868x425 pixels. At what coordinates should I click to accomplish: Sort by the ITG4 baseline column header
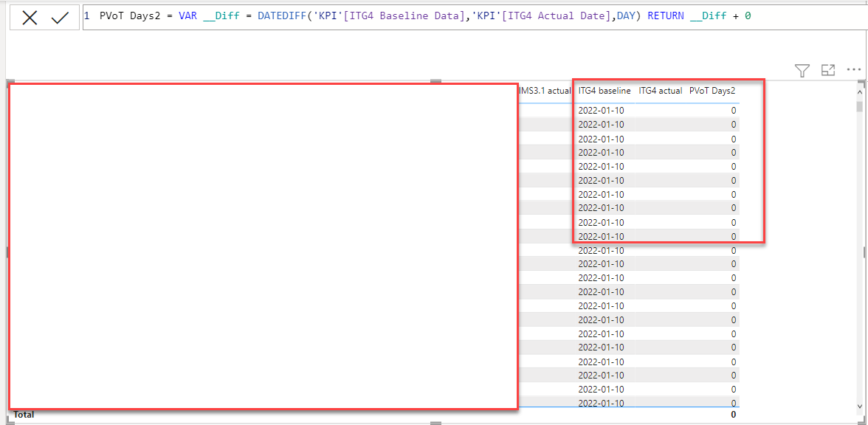604,91
